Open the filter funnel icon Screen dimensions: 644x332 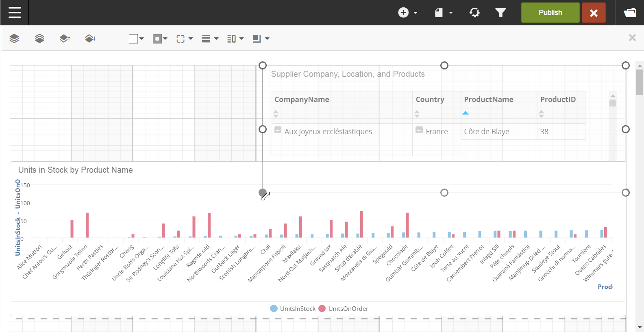coord(500,13)
